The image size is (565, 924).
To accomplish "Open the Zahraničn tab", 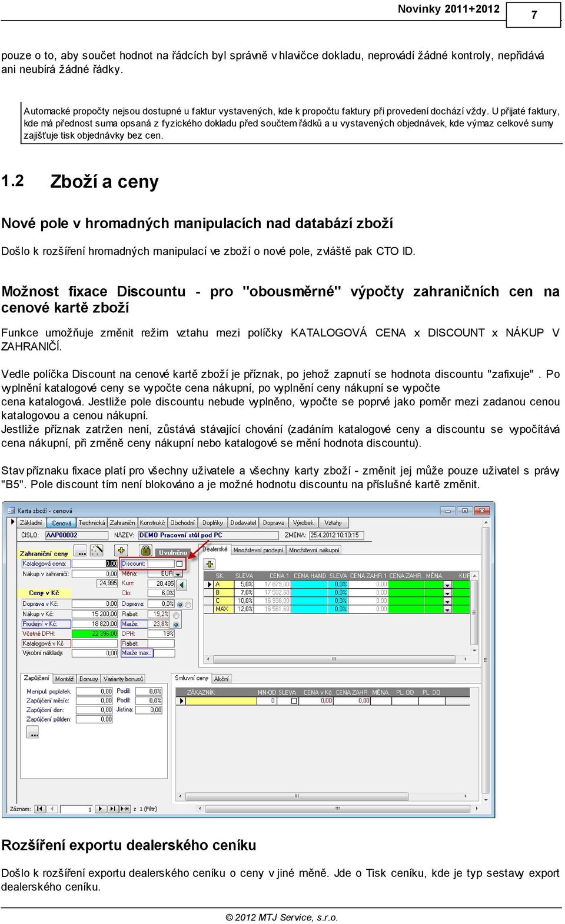I will (122, 522).
